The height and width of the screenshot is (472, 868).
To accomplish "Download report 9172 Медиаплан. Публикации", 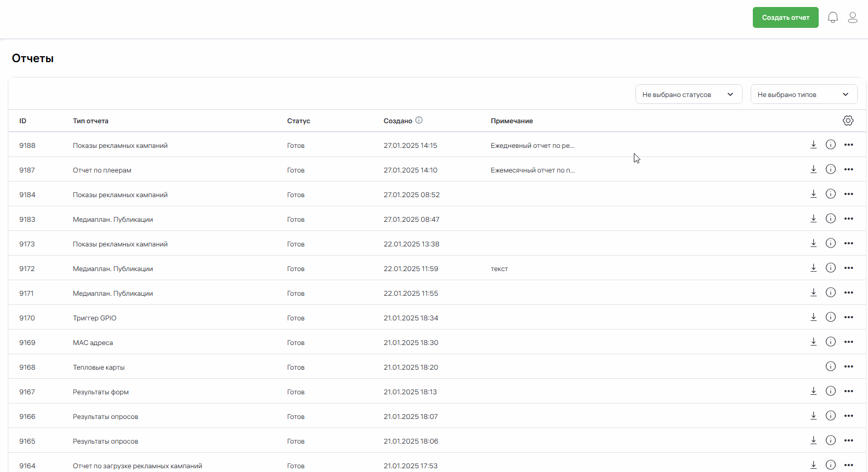I will (813, 268).
